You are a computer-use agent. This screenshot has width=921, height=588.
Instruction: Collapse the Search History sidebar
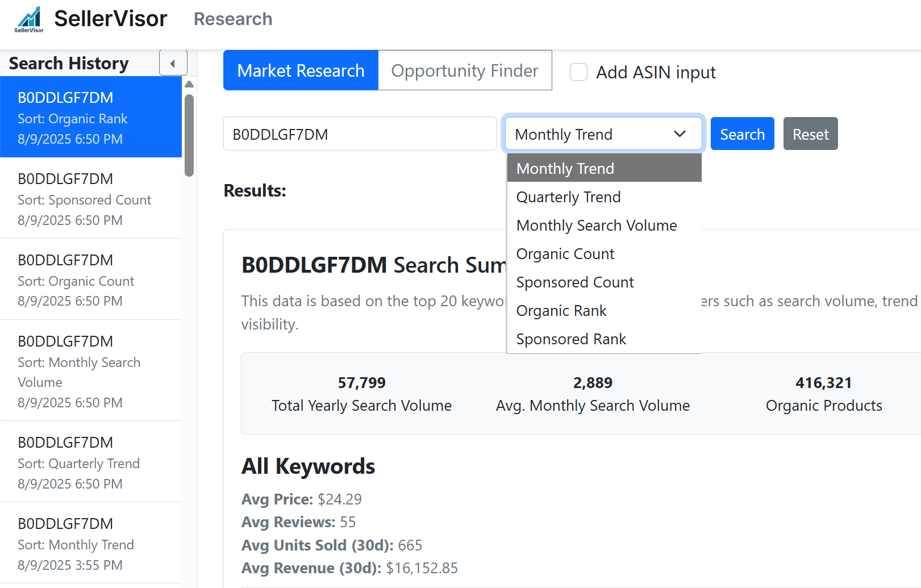[x=173, y=63]
